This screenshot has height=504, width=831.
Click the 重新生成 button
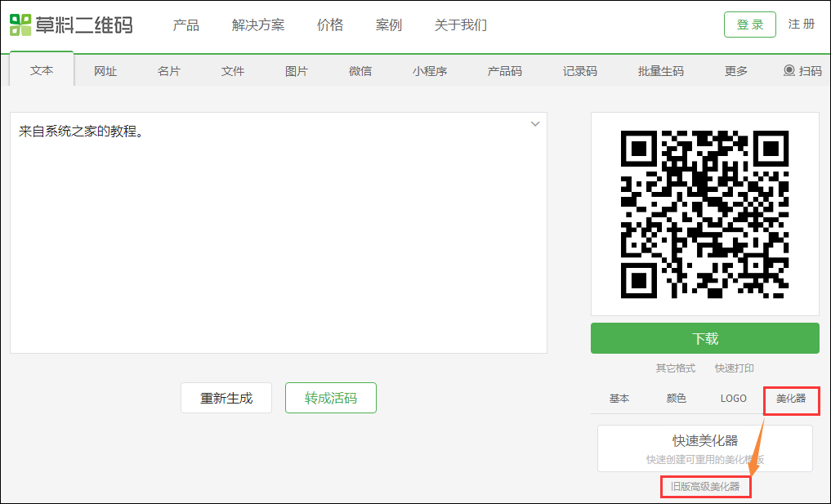click(x=226, y=398)
